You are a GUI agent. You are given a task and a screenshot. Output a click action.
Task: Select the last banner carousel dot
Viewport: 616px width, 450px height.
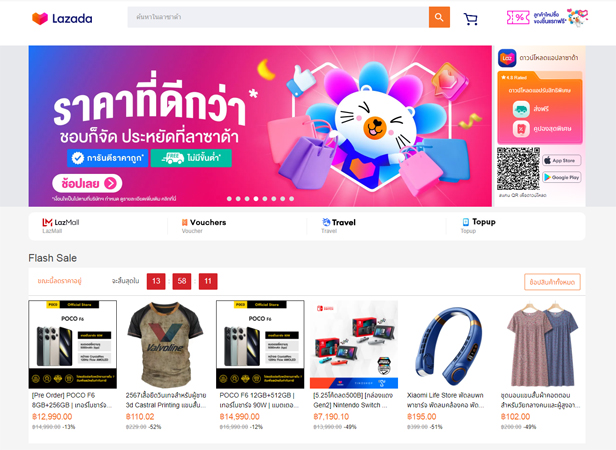coord(292,199)
